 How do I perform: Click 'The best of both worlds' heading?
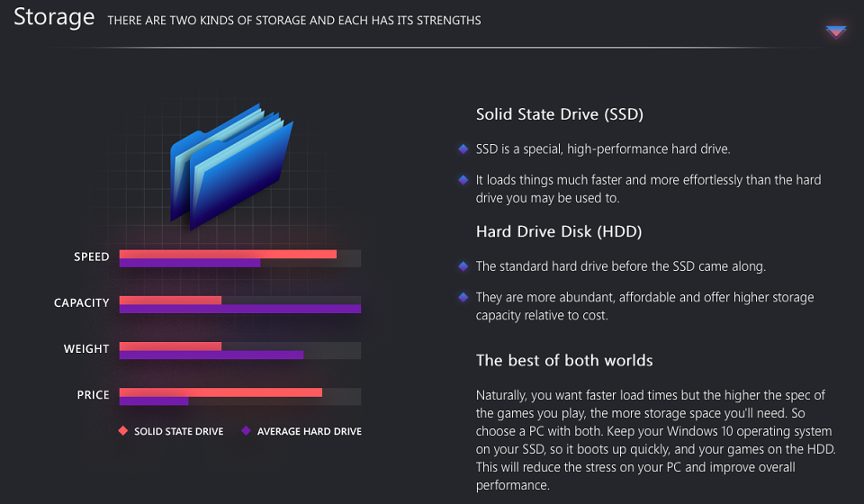[564, 360]
